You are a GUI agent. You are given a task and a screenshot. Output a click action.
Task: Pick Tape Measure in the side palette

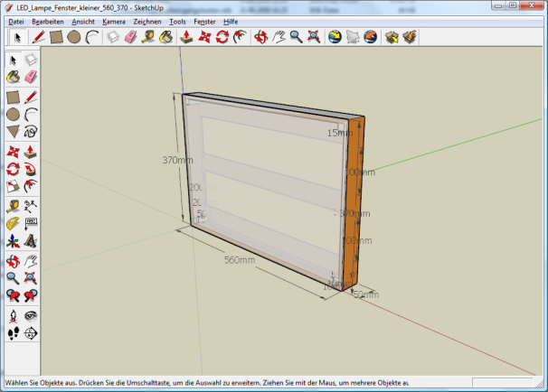click(x=14, y=207)
